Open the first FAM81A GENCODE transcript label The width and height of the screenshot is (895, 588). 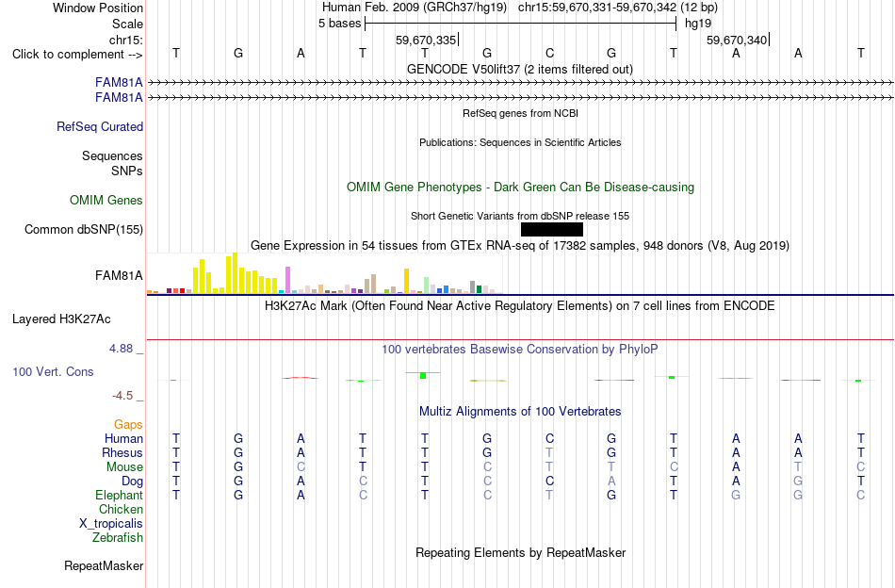tap(119, 83)
